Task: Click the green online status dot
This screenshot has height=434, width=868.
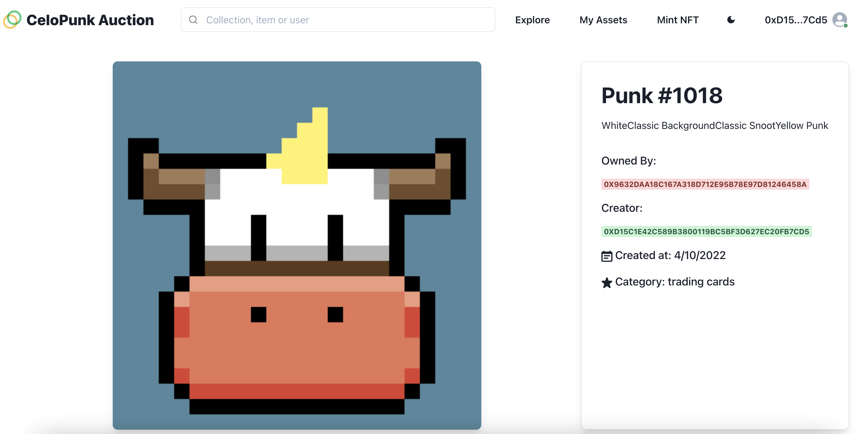Action: [x=845, y=26]
